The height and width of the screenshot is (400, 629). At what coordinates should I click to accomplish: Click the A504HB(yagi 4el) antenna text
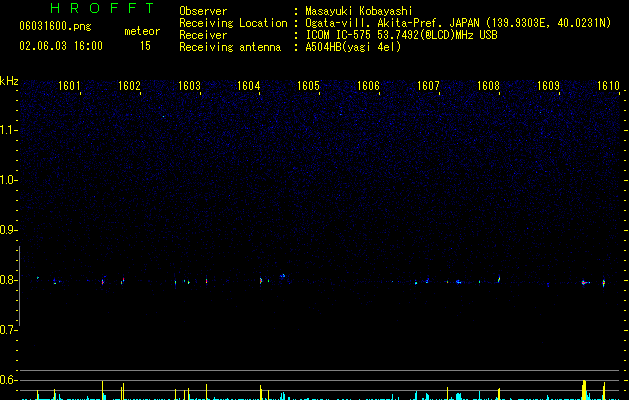(x=353, y=47)
